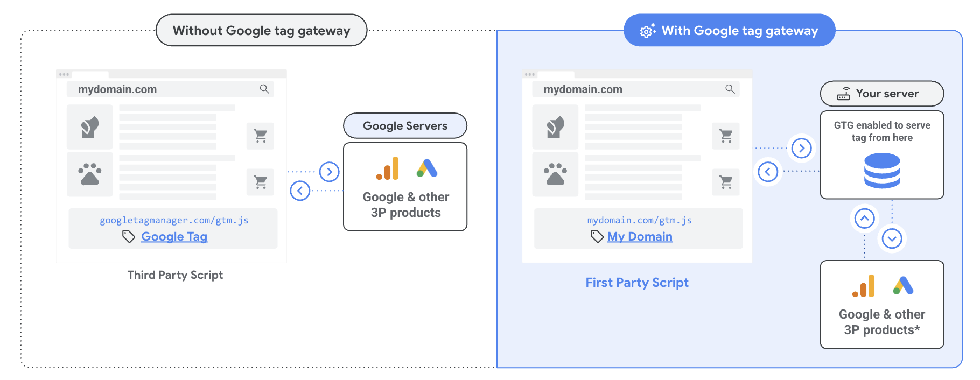
Task: Click the router icon in 'Your server' pill
Action: point(843,94)
